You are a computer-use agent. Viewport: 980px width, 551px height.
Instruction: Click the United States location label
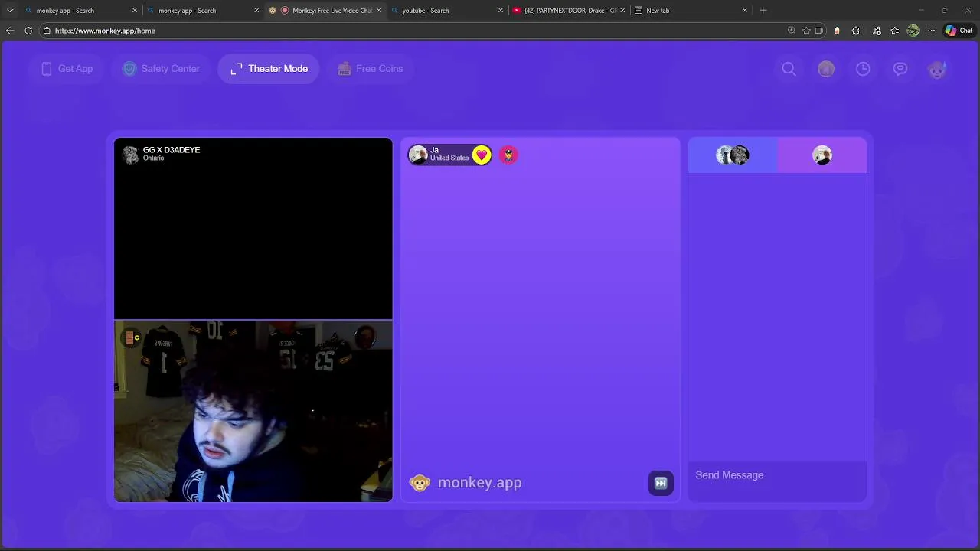(449, 158)
